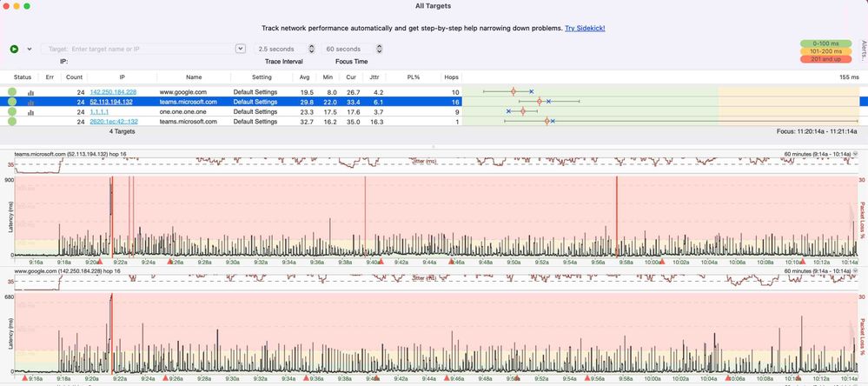Click the blue X current-latency marker for one.one.one.one
The image size is (868, 386).
[508, 111]
